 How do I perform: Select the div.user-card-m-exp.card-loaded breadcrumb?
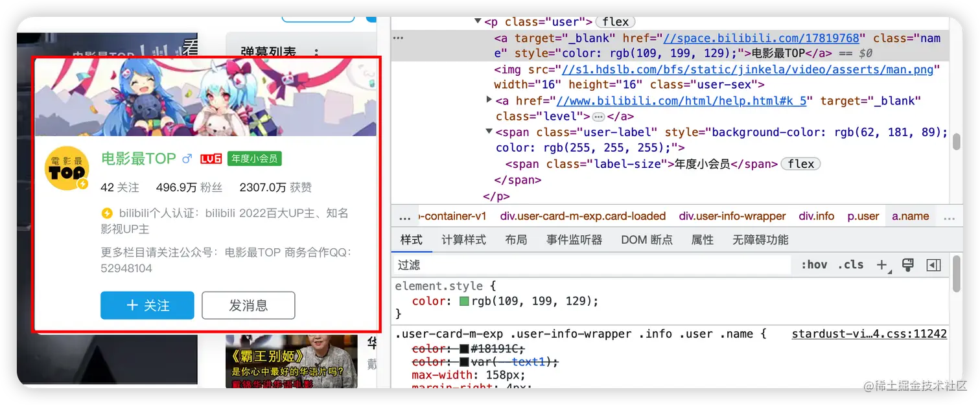(x=583, y=216)
